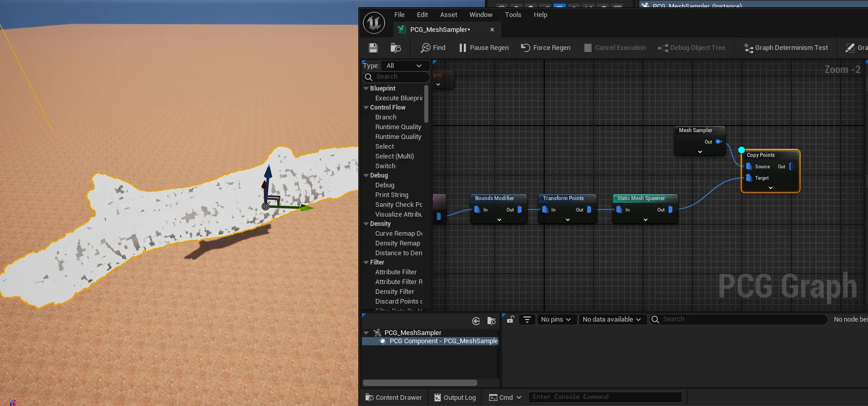Select the Select (Multi) node entry
The image size is (868, 406).
(x=394, y=156)
